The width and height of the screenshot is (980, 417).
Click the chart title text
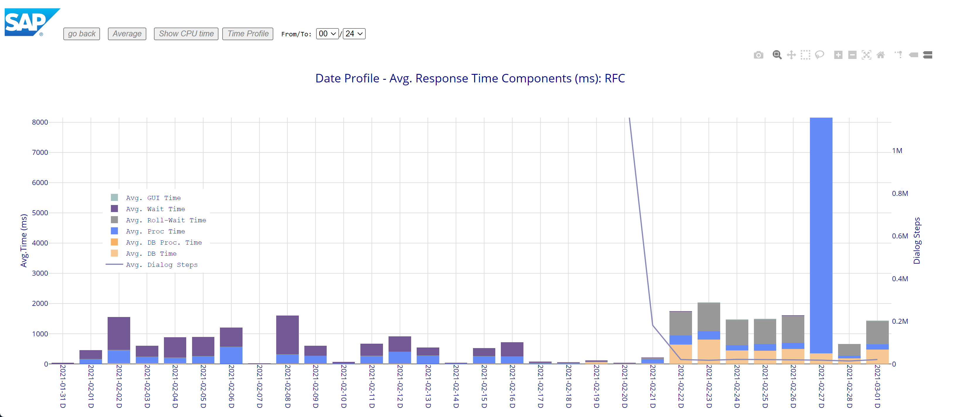coord(470,78)
